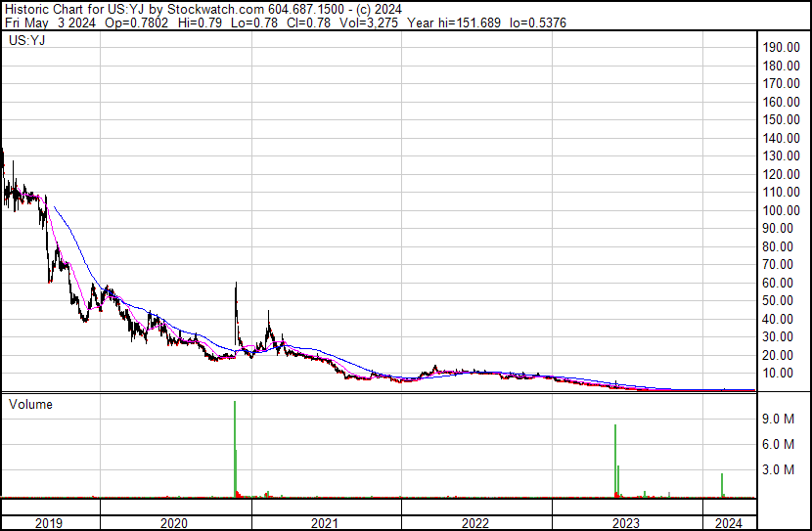Click the tallest green volume bar in 2020
This screenshot has height=531, width=812.
[235, 449]
